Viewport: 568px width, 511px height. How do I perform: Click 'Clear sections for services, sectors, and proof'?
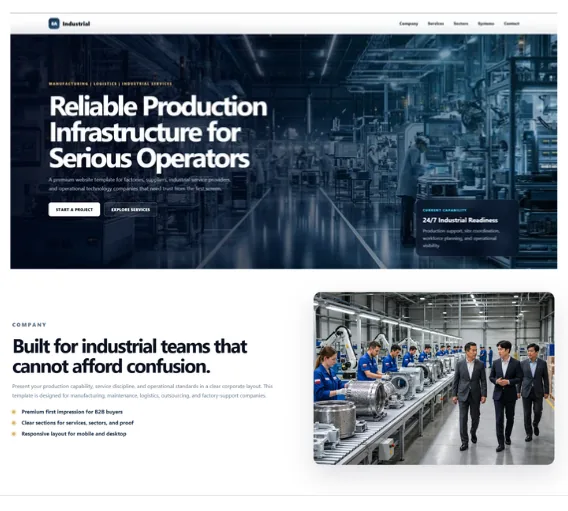tap(78, 423)
